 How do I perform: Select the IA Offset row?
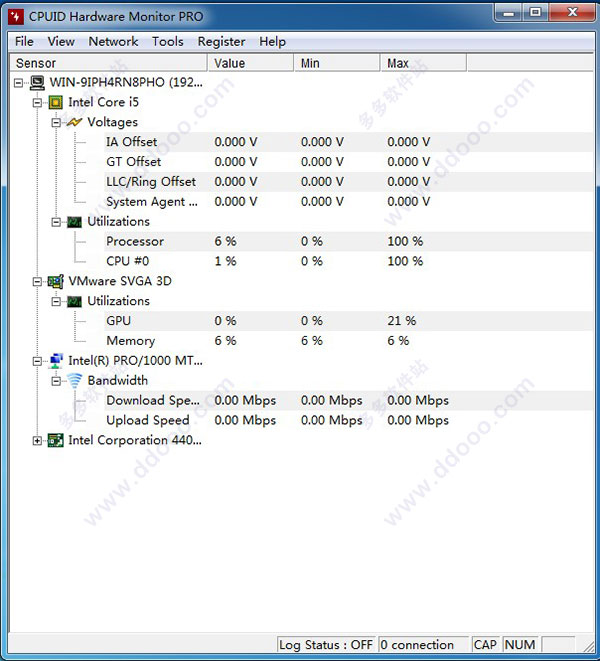348,142
